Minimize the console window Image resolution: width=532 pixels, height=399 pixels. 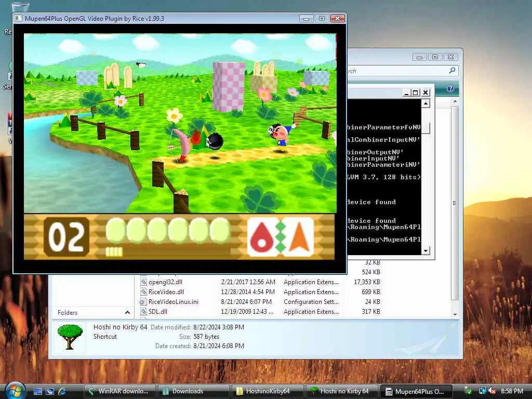pyautogui.click(x=406, y=92)
